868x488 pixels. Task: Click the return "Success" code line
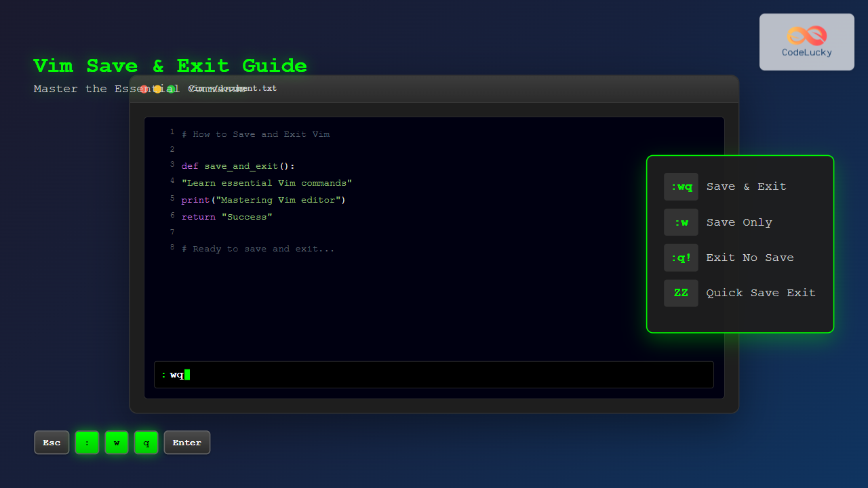pyautogui.click(x=226, y=217)
